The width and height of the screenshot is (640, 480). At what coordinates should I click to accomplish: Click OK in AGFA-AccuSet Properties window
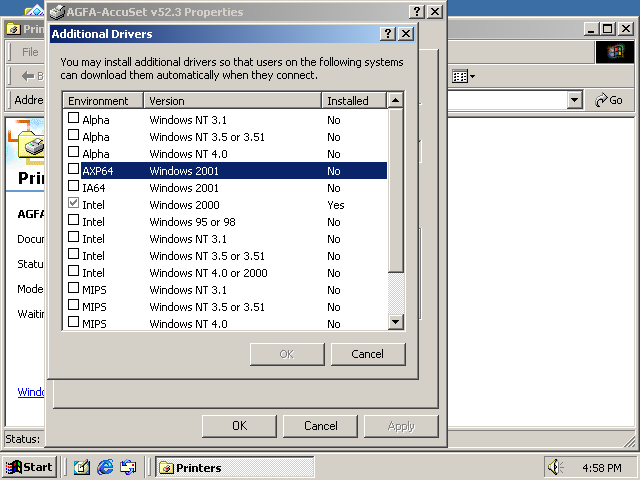tap(239, 426)
